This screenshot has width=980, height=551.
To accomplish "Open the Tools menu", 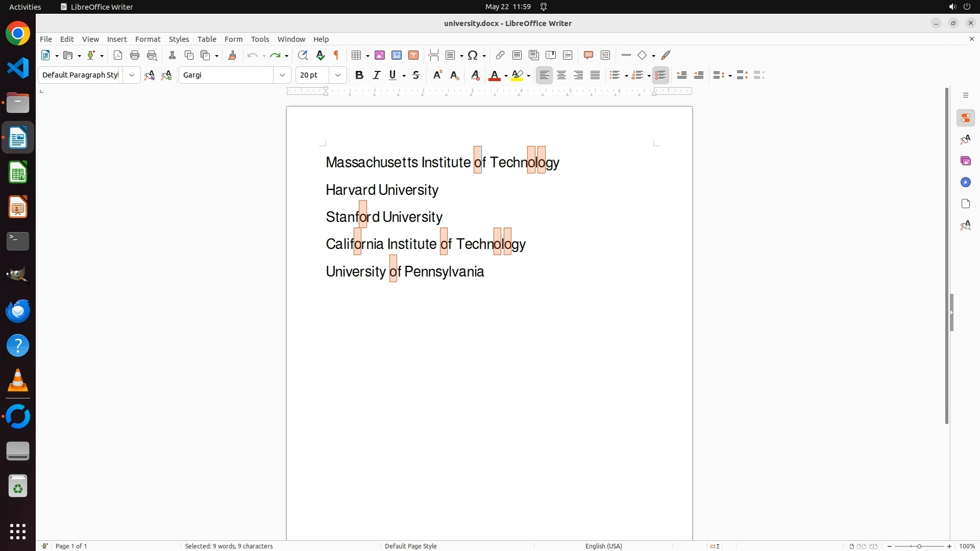I will click(260, 39).
